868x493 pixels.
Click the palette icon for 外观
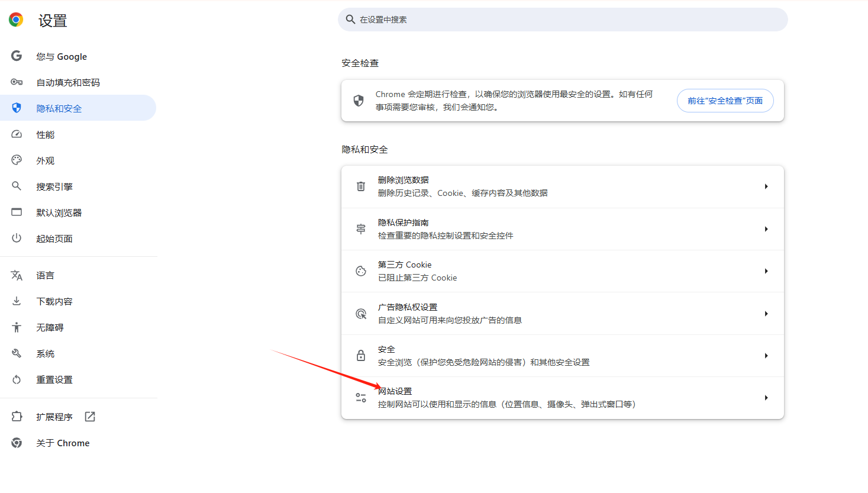point(17,160)
